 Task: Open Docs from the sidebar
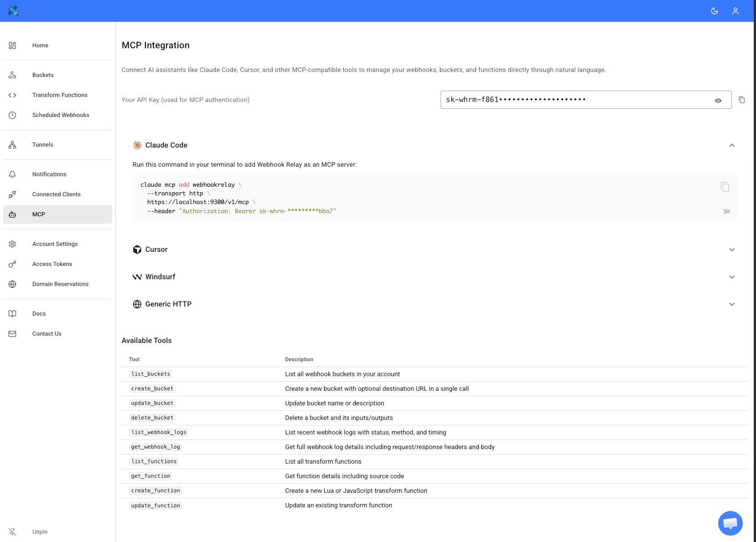pyautogui.click(x=12, y=313)
